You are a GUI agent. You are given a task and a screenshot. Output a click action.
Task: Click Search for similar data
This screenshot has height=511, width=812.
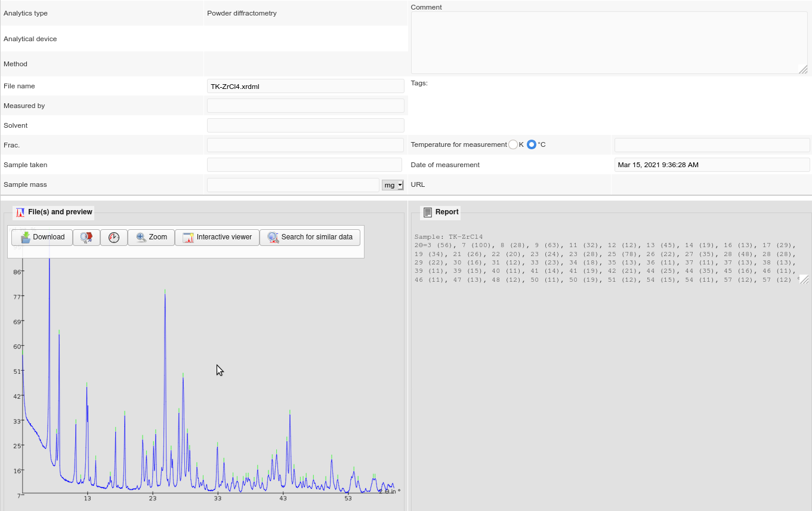coord(310,237)
